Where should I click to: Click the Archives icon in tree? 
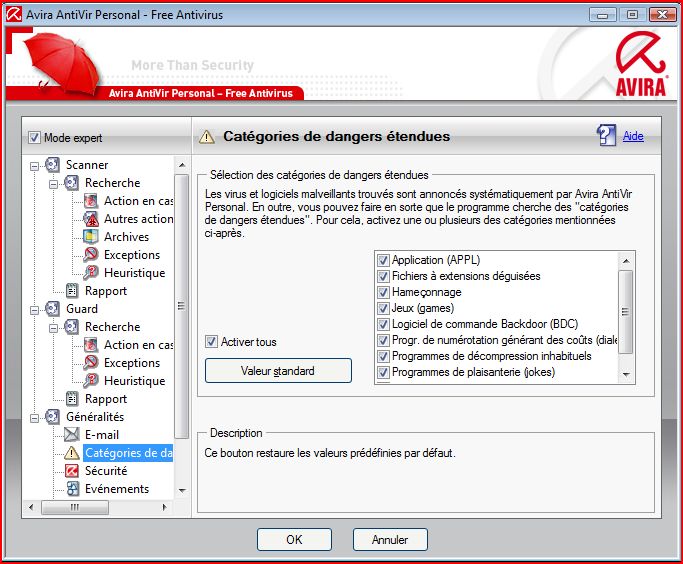pos(91,236)
